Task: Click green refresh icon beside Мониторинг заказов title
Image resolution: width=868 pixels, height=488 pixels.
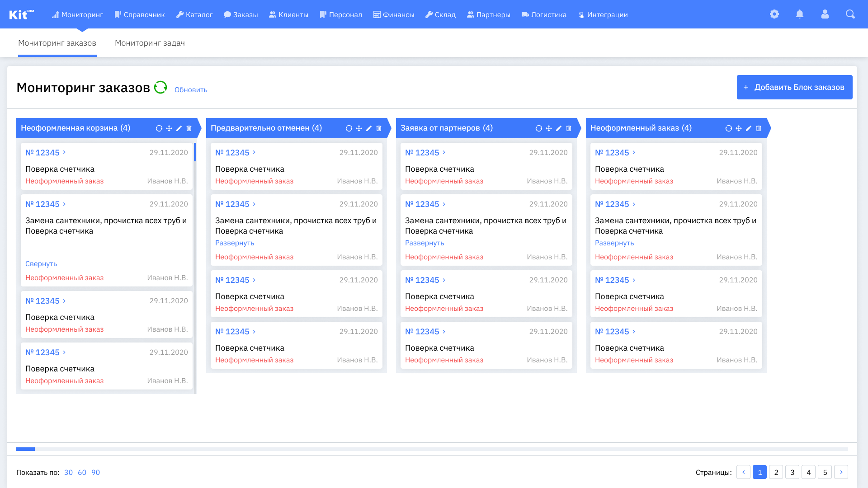Action: [160, 87]
